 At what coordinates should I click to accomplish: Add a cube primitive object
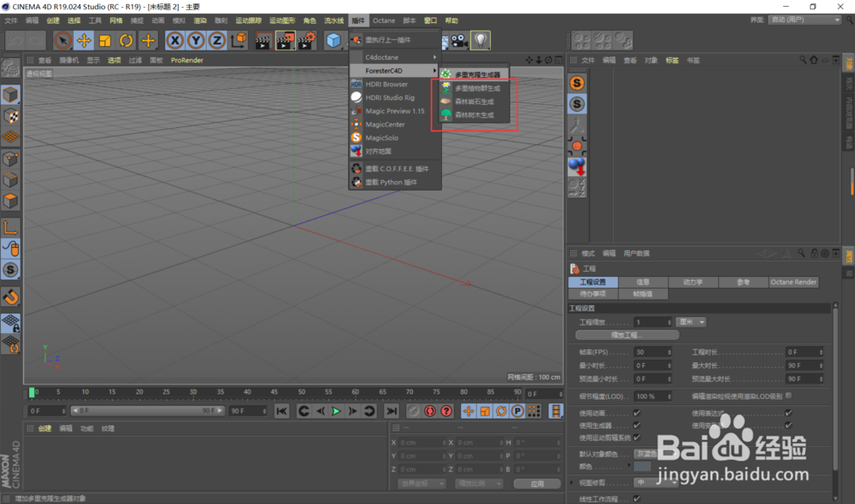coord(333,40)
